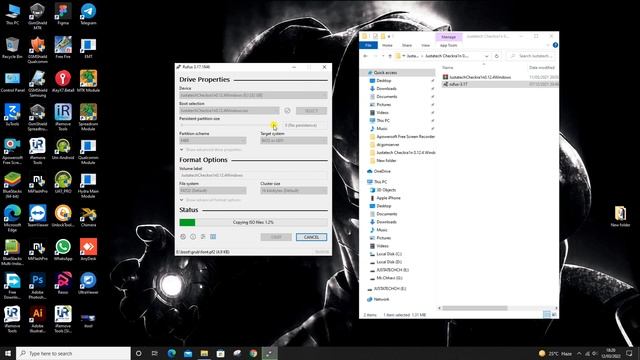Open UltraViewer desktop icon
Screen dimensions: 640x360
point(88,283)
